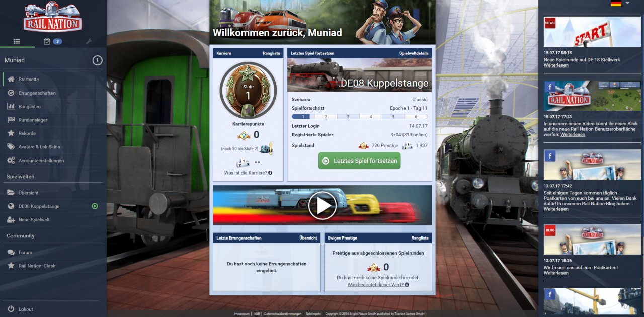Open the list menu tab icon
644x317 pixels.
coord(17,41)
